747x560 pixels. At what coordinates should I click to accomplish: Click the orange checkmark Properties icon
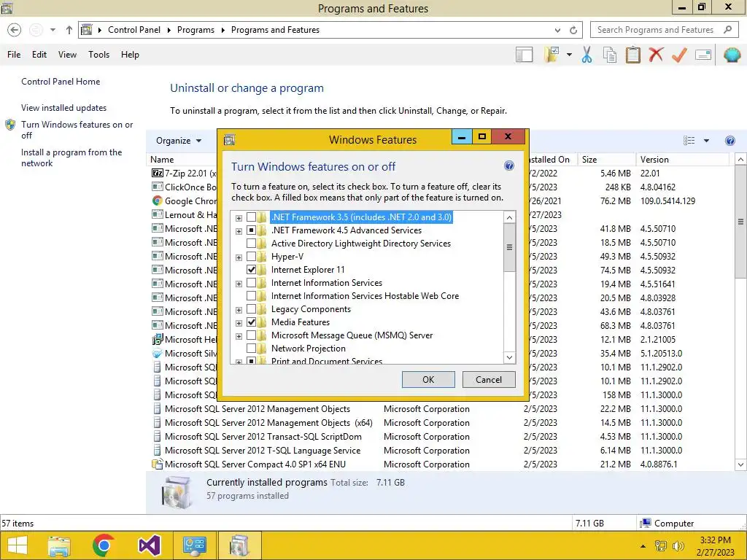click(x=679, y=55)
